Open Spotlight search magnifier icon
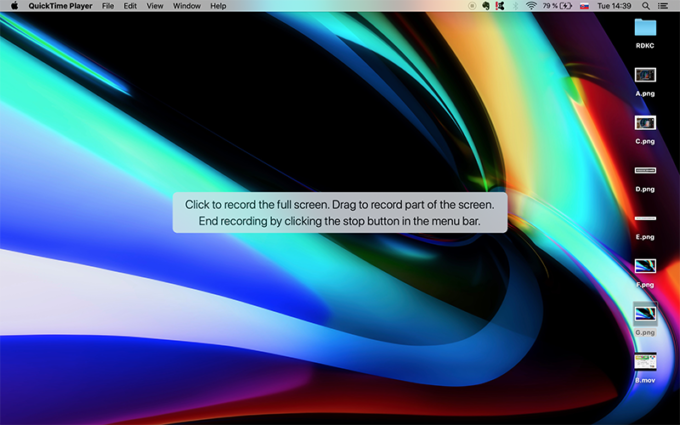This screenshot has height=425, width=680. click(644, 6)
